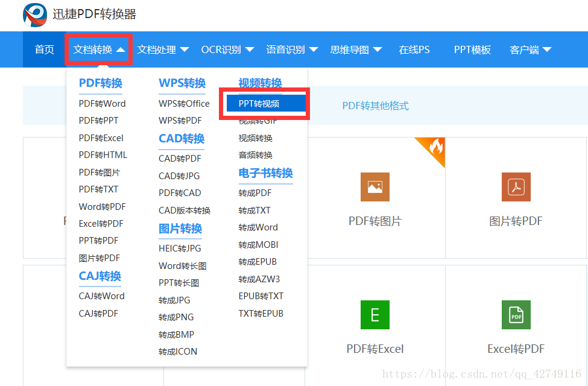Choose CAD转PDF from the menu
Image resolution: width=588 pixels, height=386 pixels.
point(180,158)
